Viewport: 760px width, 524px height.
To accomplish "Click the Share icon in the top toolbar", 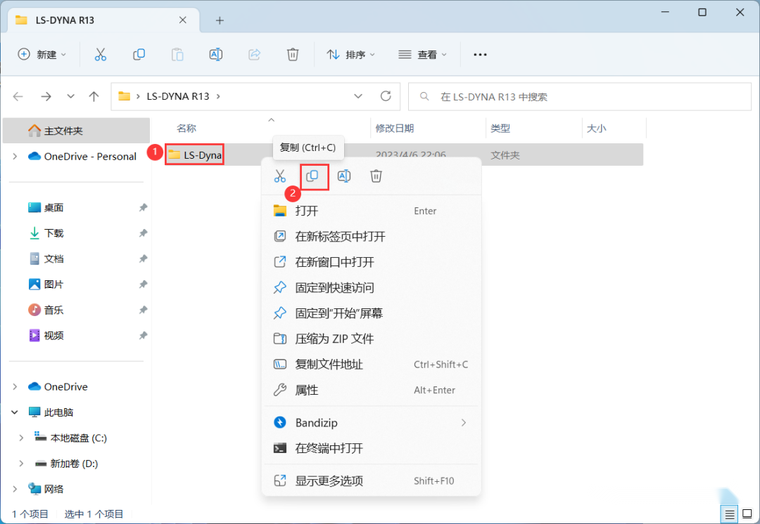I will pyautogui.click(x=254, y=55).
